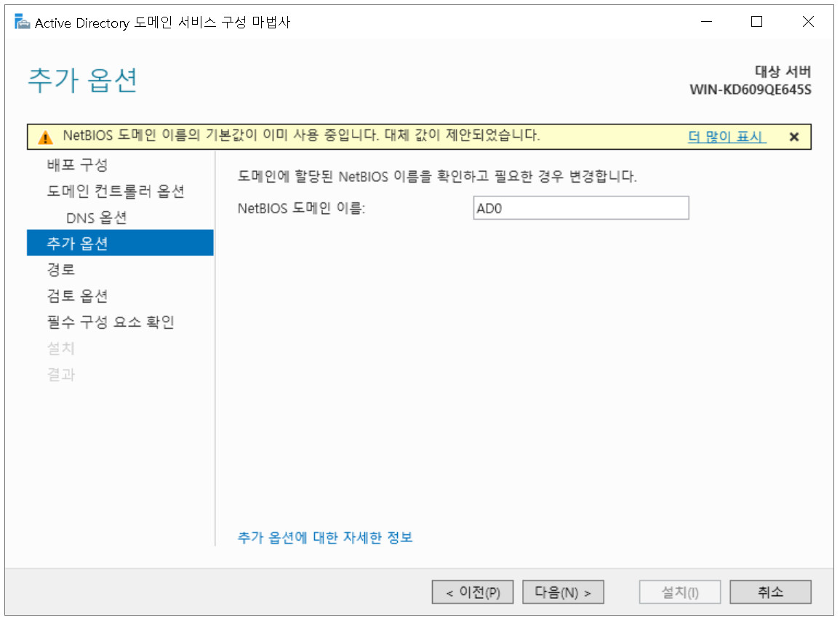Click the '< 이전(P)' button
The width and height of the screenshot is (840, 620).
473,592
